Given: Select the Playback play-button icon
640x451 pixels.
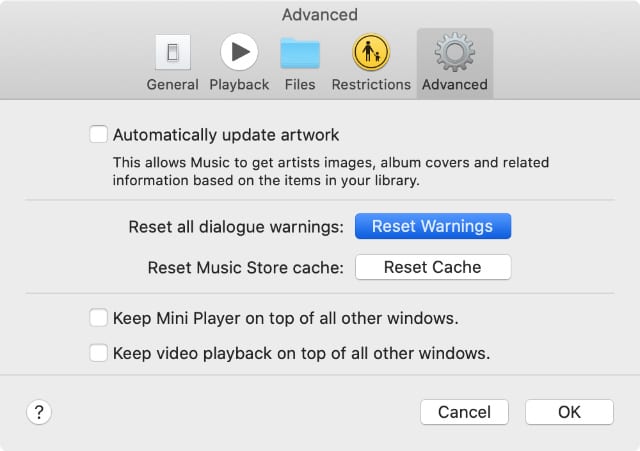Looking at the screenshot, I should pyautogui.click(x=239, y=52).
